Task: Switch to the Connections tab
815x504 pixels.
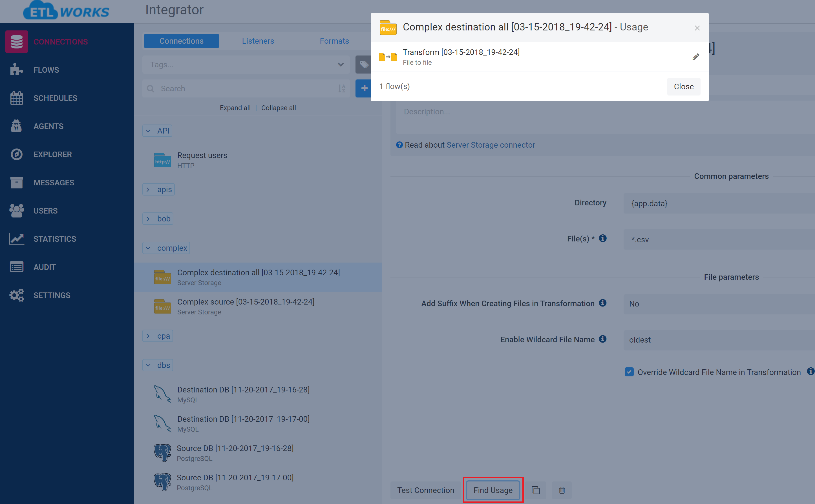Action: (x=181, y=41)
